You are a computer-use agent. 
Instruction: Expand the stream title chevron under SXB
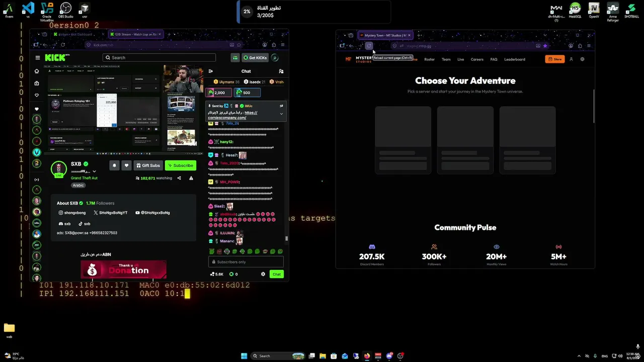[x=94, y=171]
